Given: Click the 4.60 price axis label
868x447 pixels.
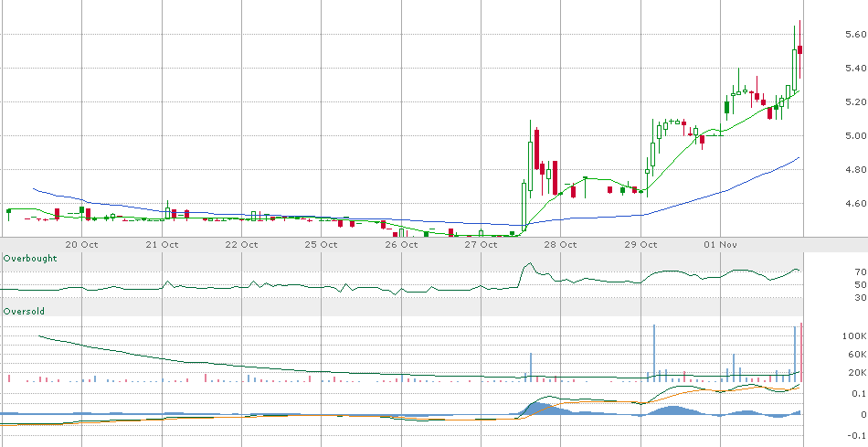Looking at the screenshot, I should (855, 203).
